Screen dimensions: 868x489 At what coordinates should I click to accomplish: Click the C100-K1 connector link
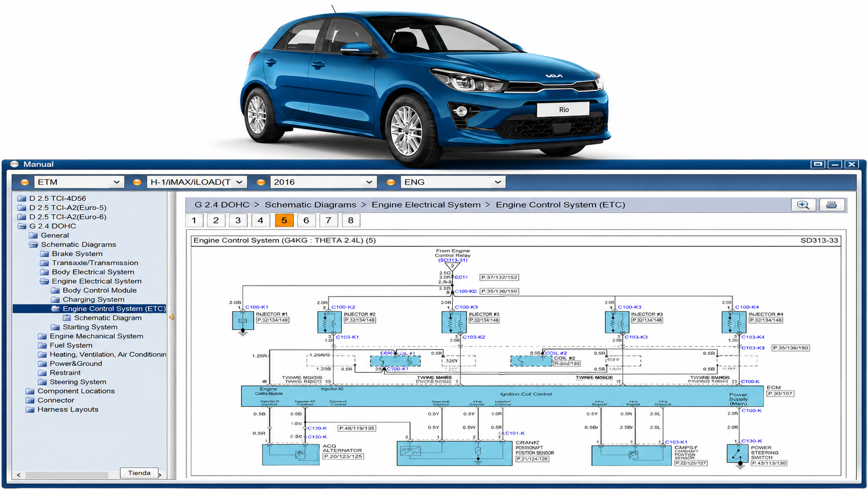coord(256,307)
